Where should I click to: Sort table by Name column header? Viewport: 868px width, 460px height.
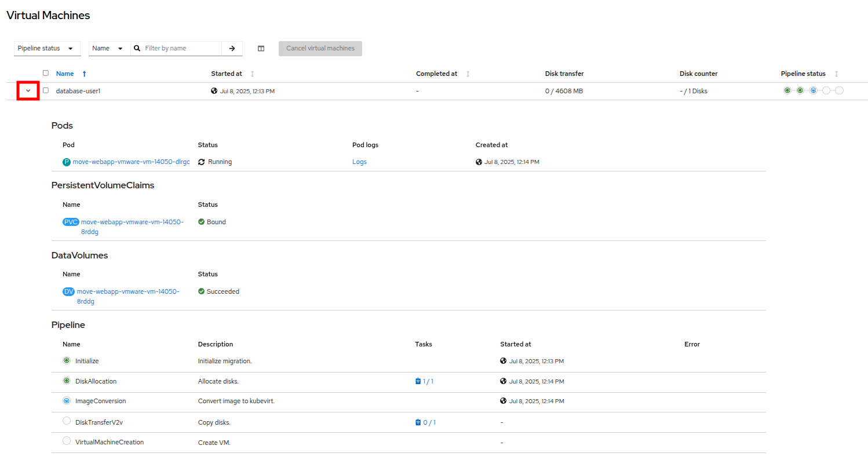pos(65,74)
